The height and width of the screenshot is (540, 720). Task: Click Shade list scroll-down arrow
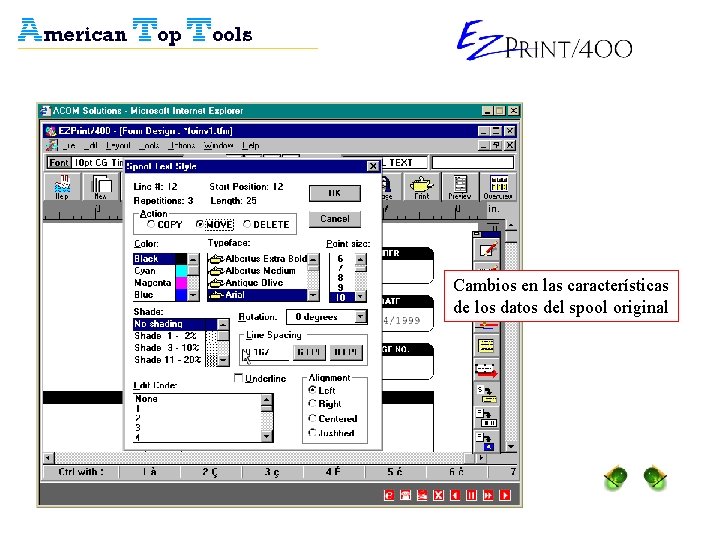tap(223, 360)
